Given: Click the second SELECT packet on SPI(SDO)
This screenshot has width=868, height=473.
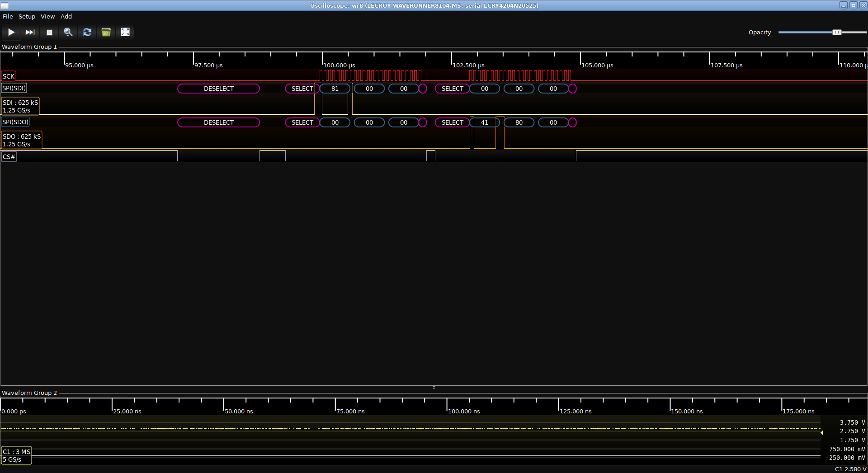Looking at the screenshot, I should pyautogui.click(x=453, y=122).
